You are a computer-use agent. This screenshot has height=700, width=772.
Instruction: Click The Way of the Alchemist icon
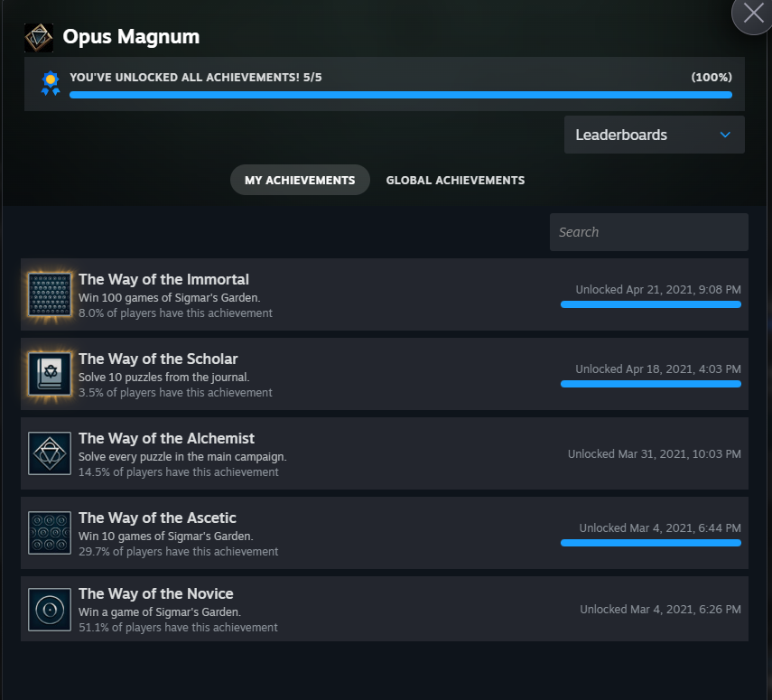point(50,453)
